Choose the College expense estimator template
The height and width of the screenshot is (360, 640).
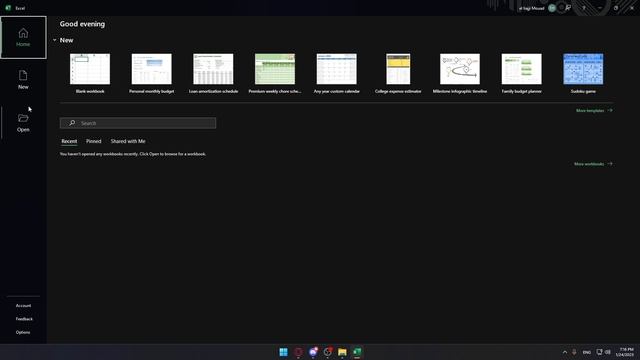coord(398,73)
